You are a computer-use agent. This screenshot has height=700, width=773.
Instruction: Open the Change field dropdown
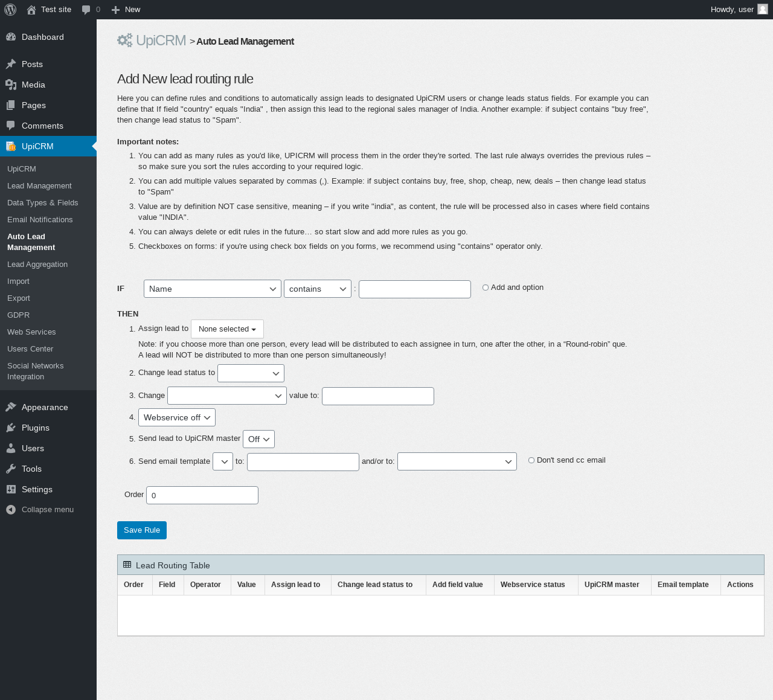227,396
